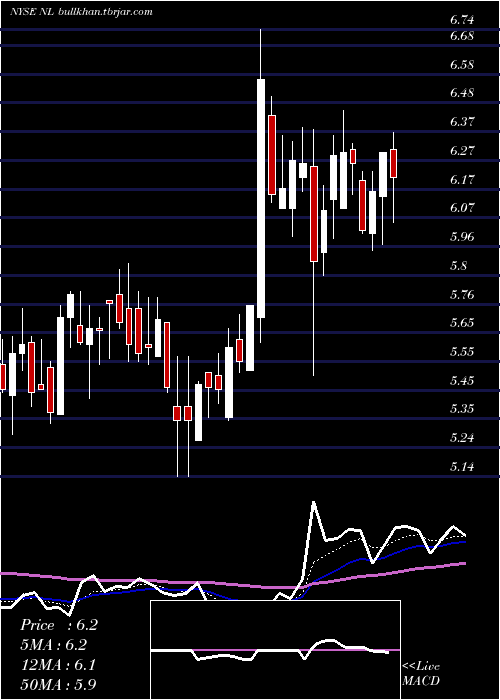Click the 5.8 price axis label
Image resolution: width=500 pixels, height=700 pixels.
pos(458,266)
